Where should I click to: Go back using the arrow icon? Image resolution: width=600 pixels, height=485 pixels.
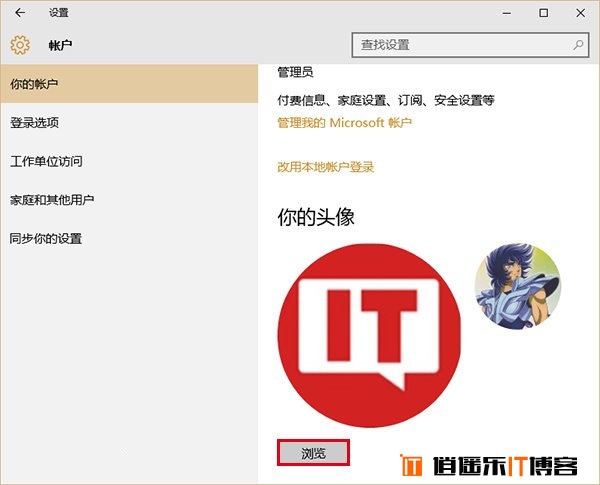click(x=20, y=13)
